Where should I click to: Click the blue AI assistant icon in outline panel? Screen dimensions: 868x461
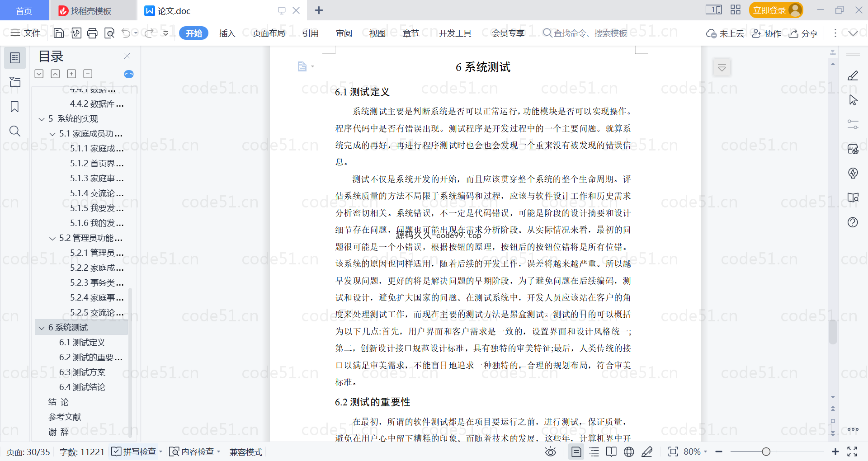tap(129, 74)
